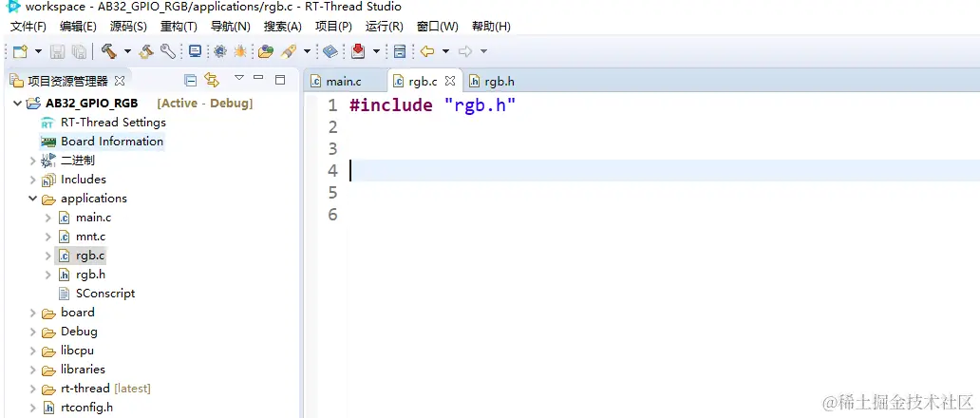
Task: Click the Save disk icon
Action: pyautogui.click(x=58, y=51)
